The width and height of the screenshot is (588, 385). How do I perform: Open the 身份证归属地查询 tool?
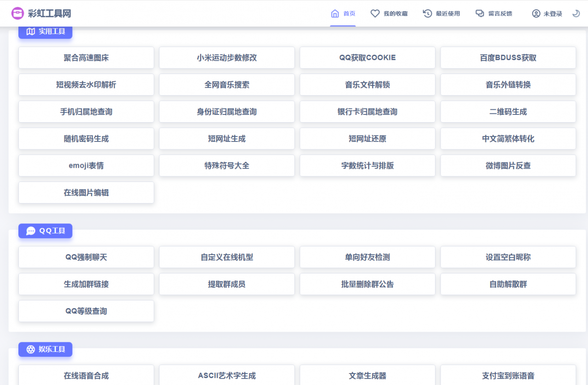coord(227,112)
